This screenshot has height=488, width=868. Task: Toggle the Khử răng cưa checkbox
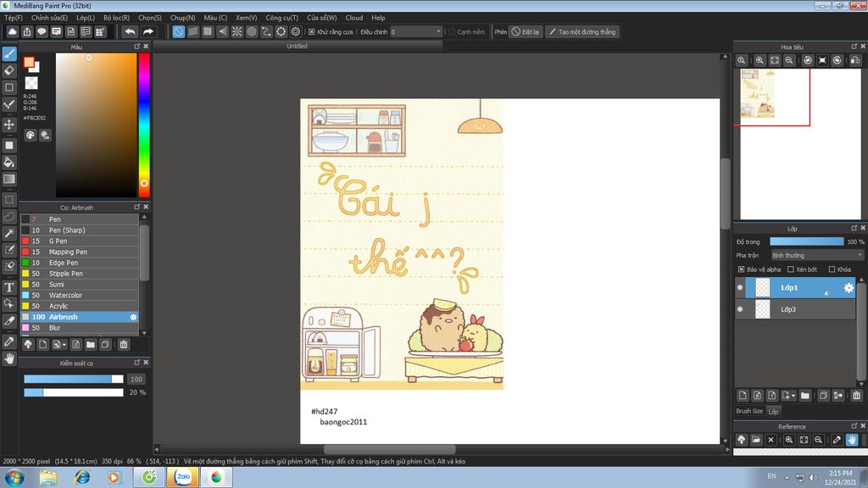(x=312, y=31)
